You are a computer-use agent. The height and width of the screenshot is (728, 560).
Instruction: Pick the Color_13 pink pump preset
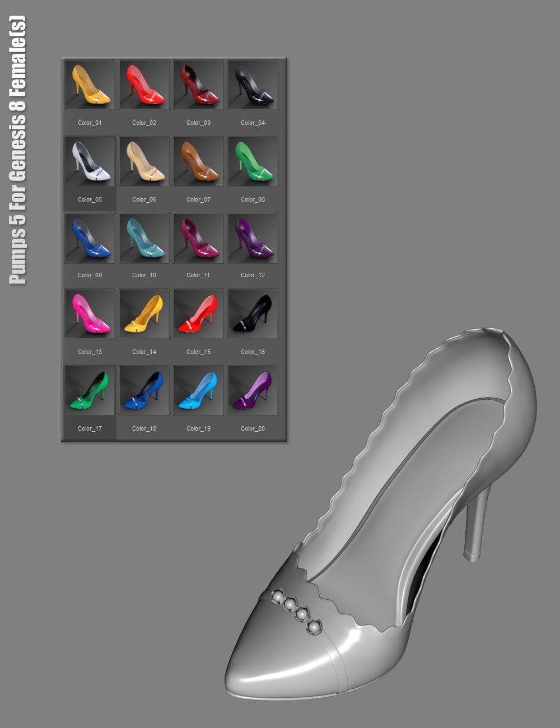tap(90, 314)
